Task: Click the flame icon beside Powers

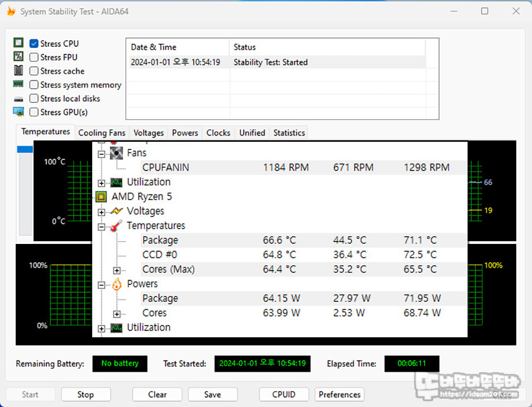Action: pos(116,284)
